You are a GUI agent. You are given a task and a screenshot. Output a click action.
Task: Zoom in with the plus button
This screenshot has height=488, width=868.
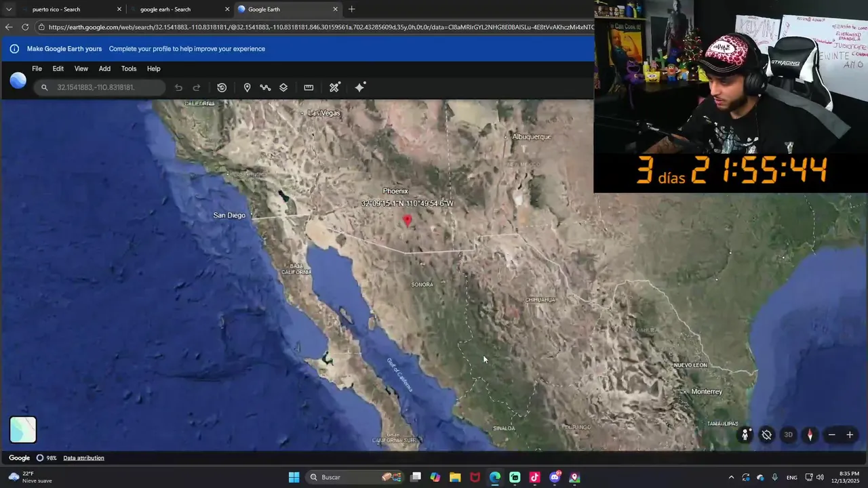(850, 435)
